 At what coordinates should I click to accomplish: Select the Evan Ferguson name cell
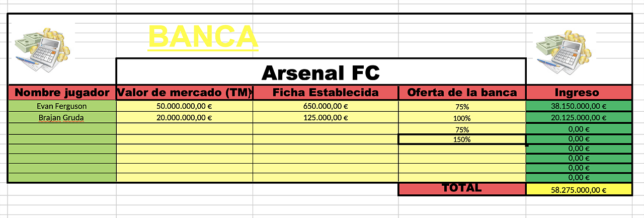[62, 106]
